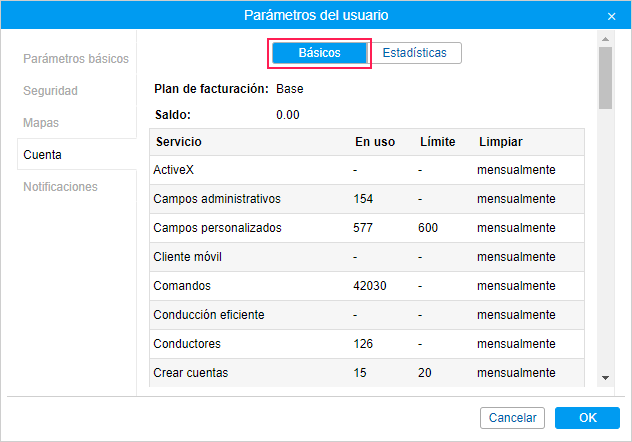Open the Mapas section
Image resolution: width=632 pixels, height=442 pixels.
pos(41,123)
